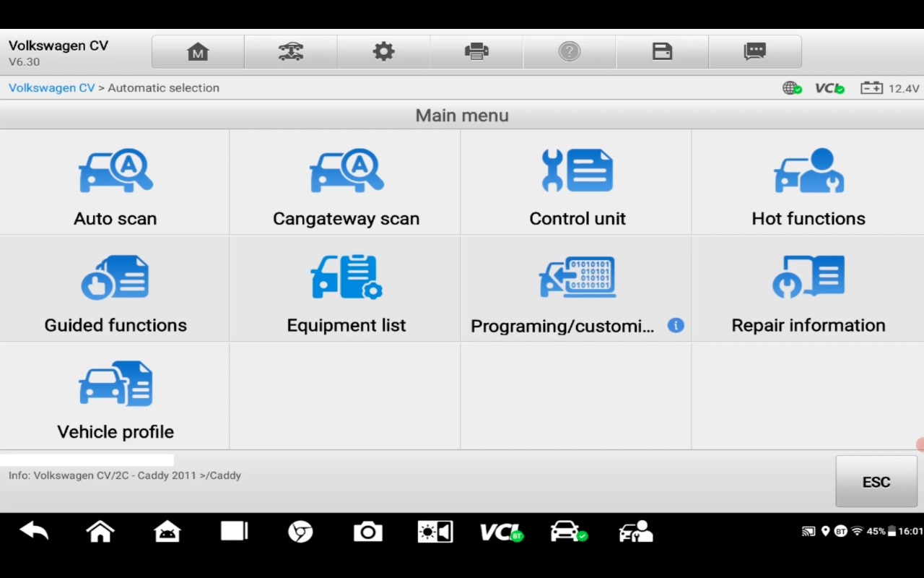Click the battery voltage 12.4V indicator
The image size is (924, 578).
890,88
